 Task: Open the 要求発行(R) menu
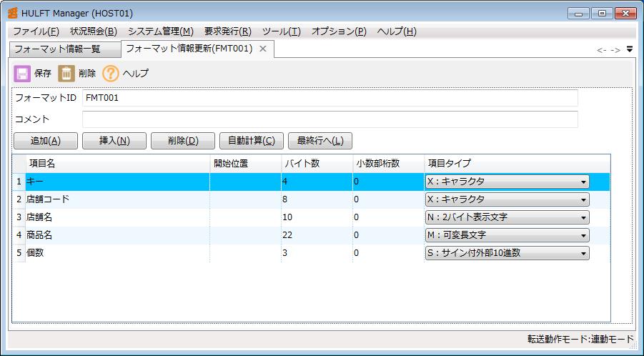[227, 31]
